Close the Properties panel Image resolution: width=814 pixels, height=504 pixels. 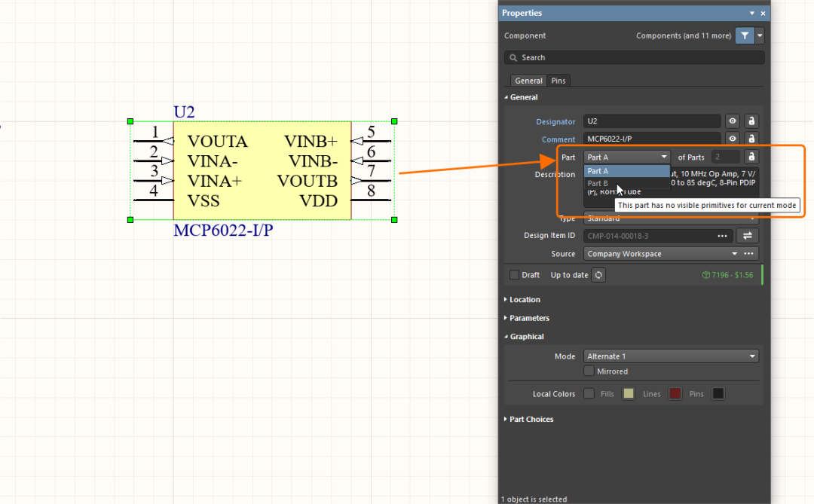(763, 13)
